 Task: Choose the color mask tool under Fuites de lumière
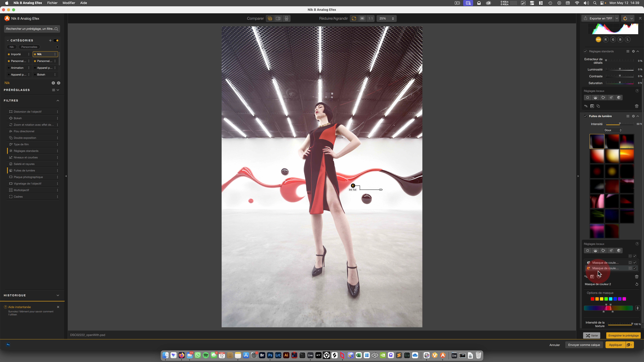[x=619, y=251]
